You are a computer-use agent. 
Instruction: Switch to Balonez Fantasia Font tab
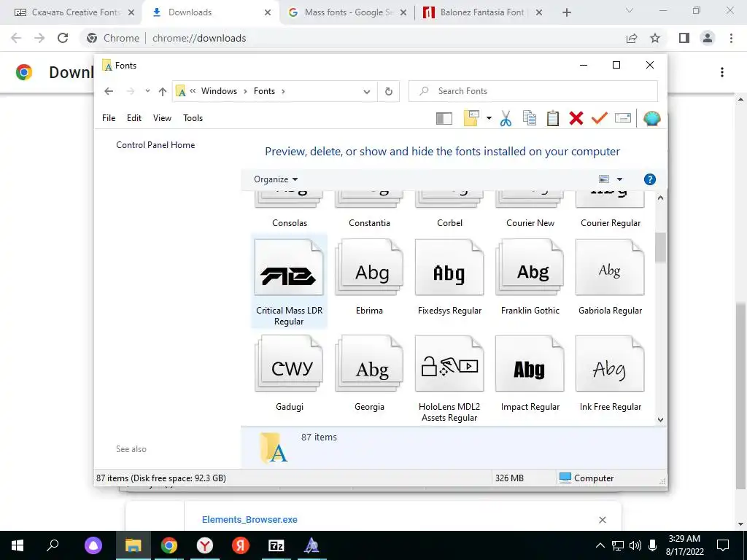point(482,12)
